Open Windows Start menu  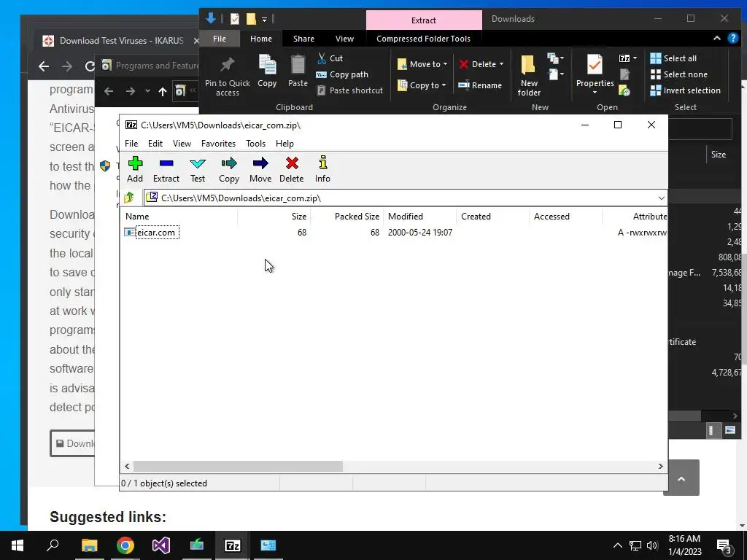[18, 545]
